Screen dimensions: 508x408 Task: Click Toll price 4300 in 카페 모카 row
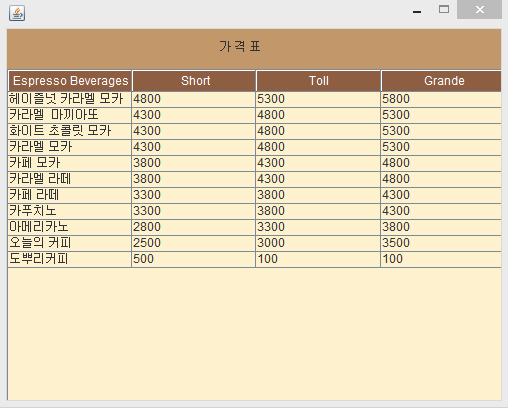(x=318, y=163)
